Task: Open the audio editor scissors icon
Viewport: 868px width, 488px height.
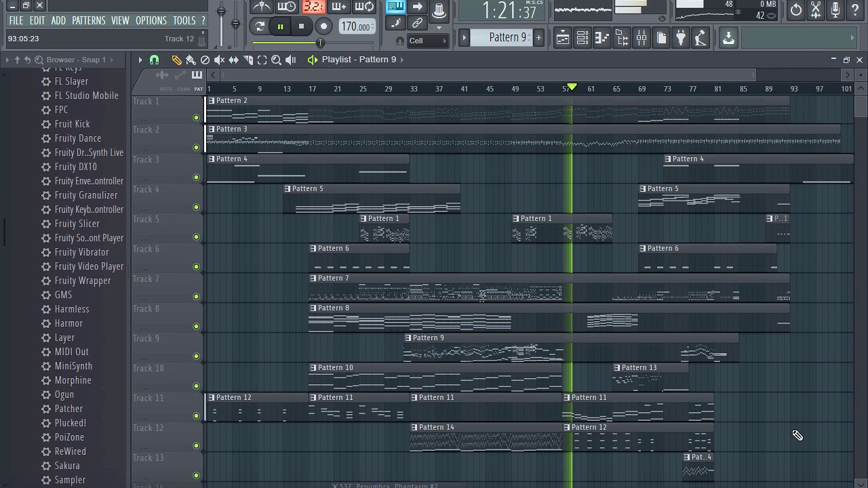Action: (x=816, y=9)
